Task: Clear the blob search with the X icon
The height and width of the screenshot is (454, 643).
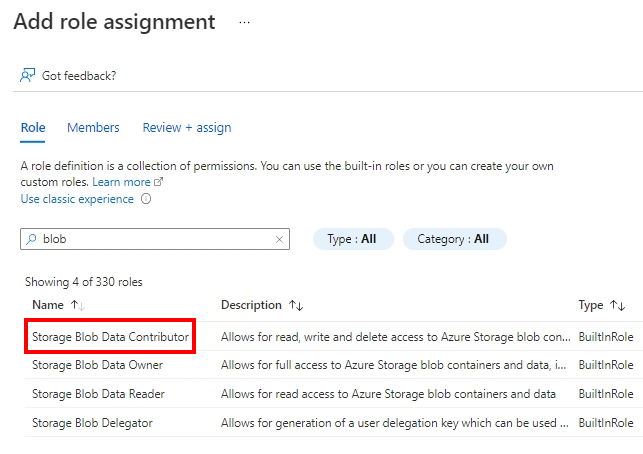Action: click(279, 239)
